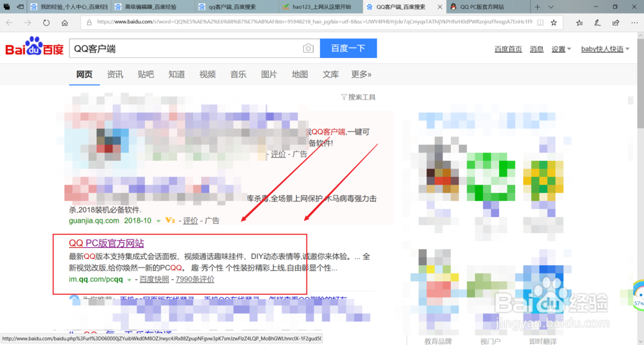Open 评价 link beside guanjia.qq.com

[x=190, y=221]
